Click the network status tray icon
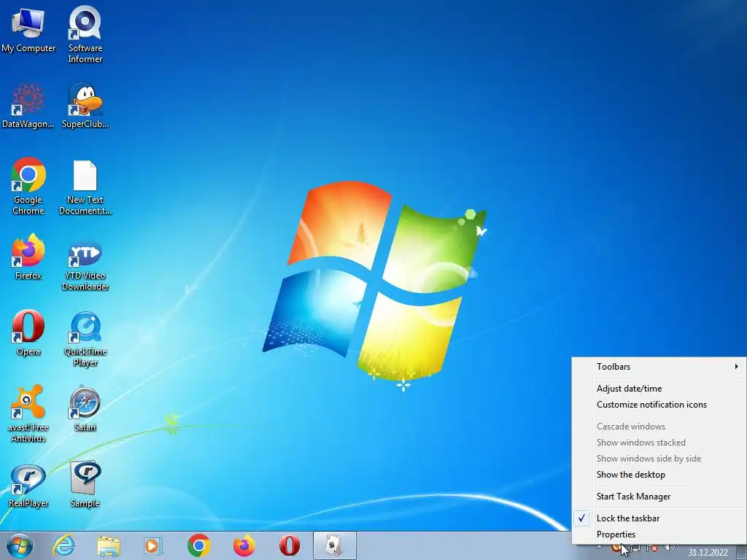This screenshot has height=560, width=747. 636,548
